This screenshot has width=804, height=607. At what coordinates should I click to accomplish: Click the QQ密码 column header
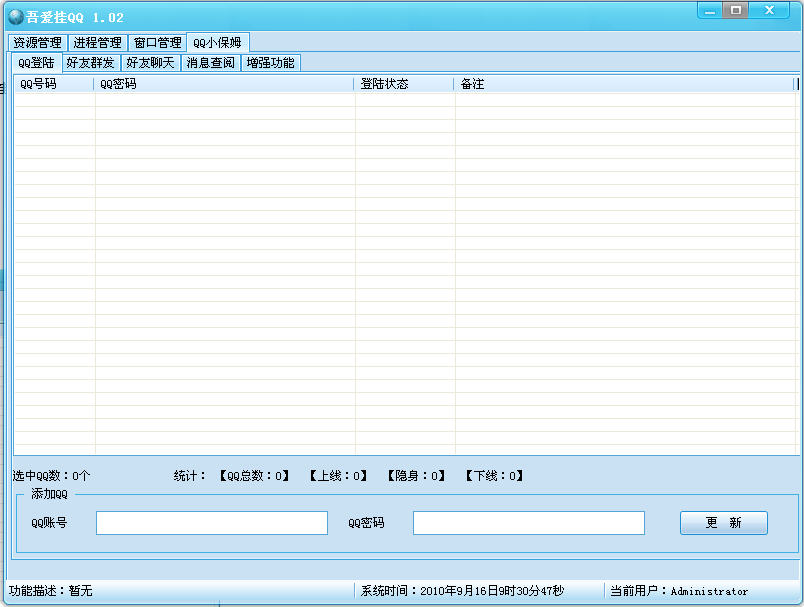[224, 84]
